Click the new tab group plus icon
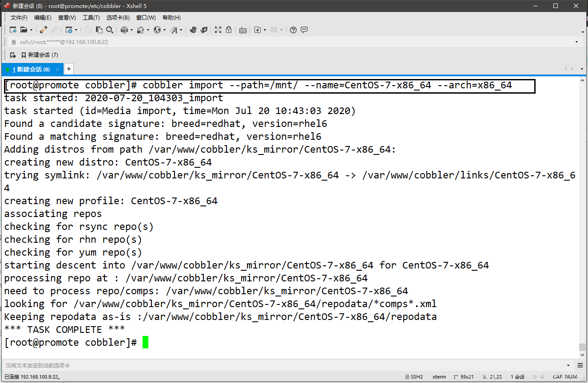The width and height of the screenshot is (588, 383). 258,30
